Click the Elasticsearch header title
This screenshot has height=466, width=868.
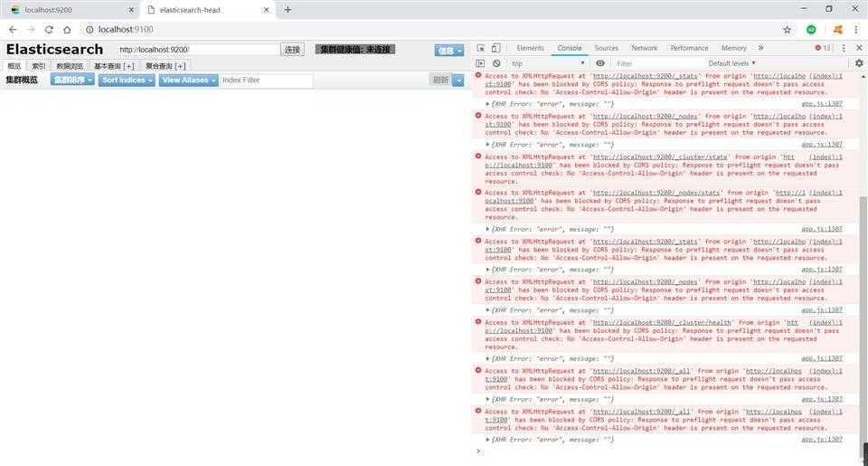coord(54,50)
